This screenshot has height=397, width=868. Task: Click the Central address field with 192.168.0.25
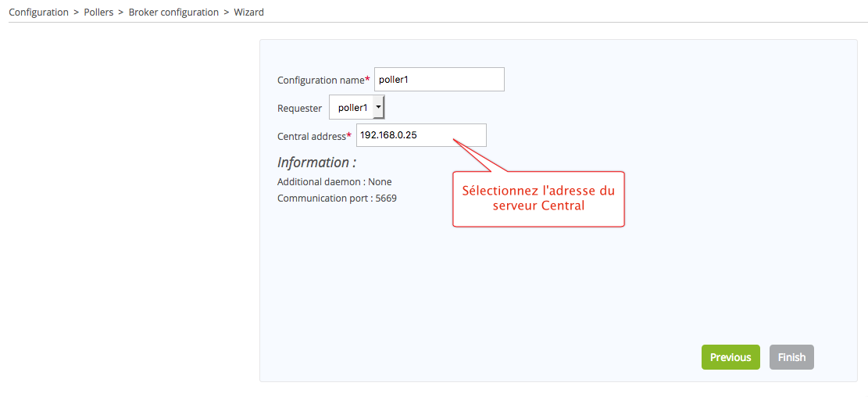(x=421, y=135)
